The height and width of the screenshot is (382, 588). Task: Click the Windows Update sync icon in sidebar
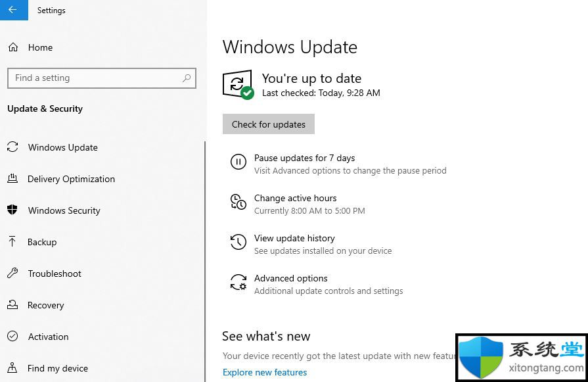click(x=12, y=147)
